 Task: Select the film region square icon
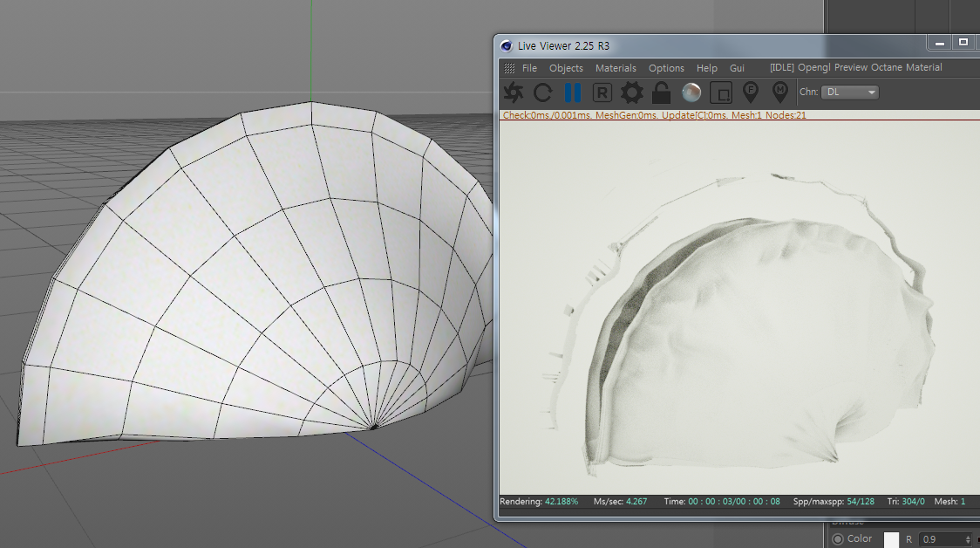(720, 92)
